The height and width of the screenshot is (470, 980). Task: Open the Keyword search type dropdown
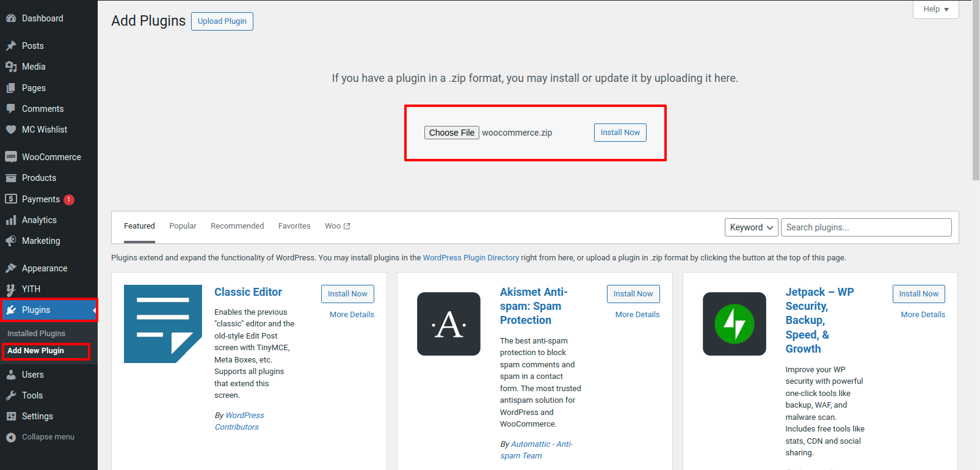click(x=752, y=227)
